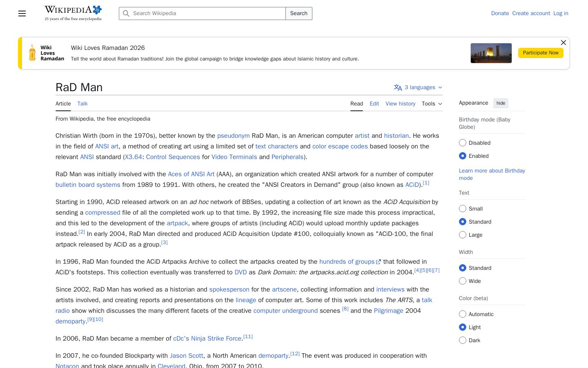
Task: Click the Wiki Loves Ramadan lantern icon
Action: (x=32, y=53)
